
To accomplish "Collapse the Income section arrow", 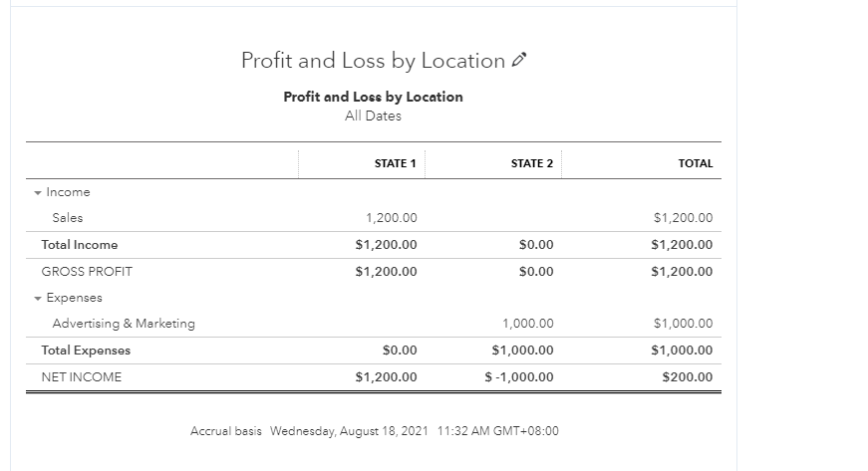I will pyautogui.click(x=37, y=192).
